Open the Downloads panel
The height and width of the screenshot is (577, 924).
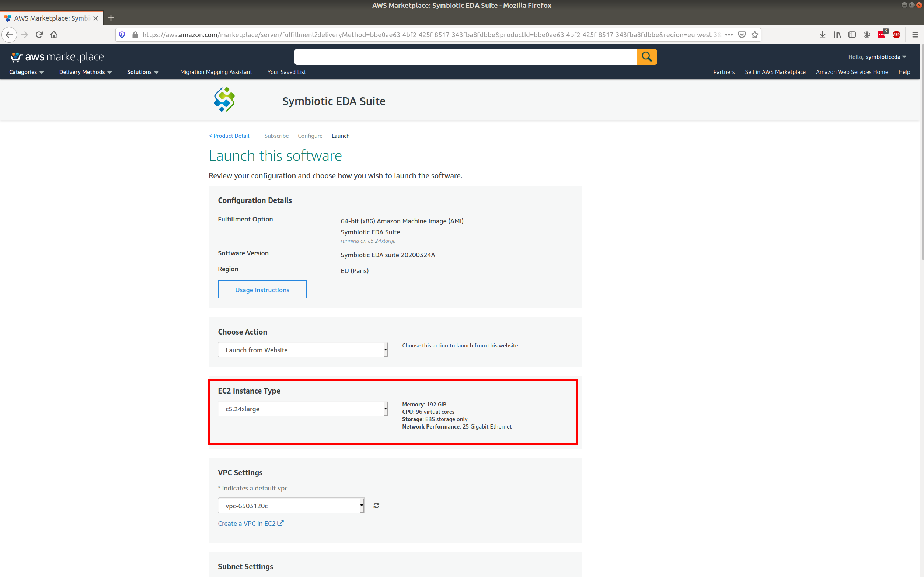click(x=823, y=35)
